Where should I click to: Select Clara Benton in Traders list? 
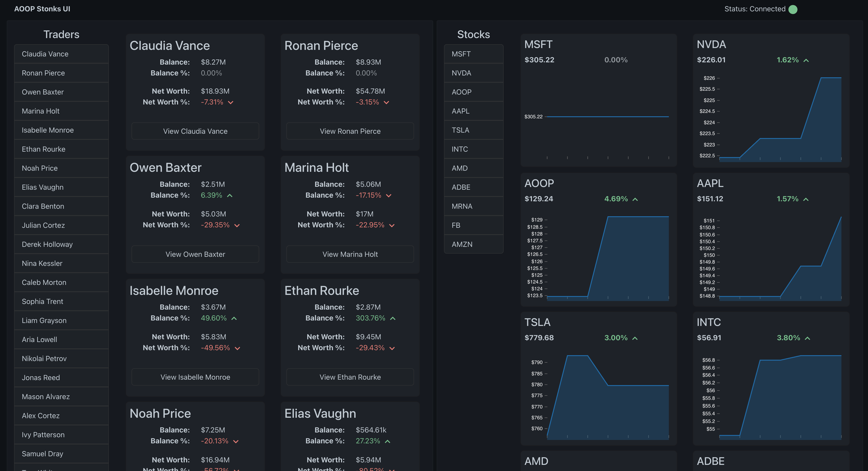coord(61,206)
